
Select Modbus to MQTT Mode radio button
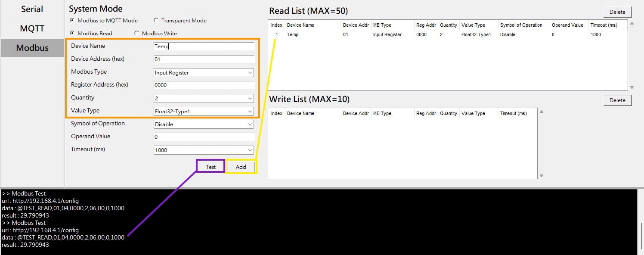pos(72,21)
